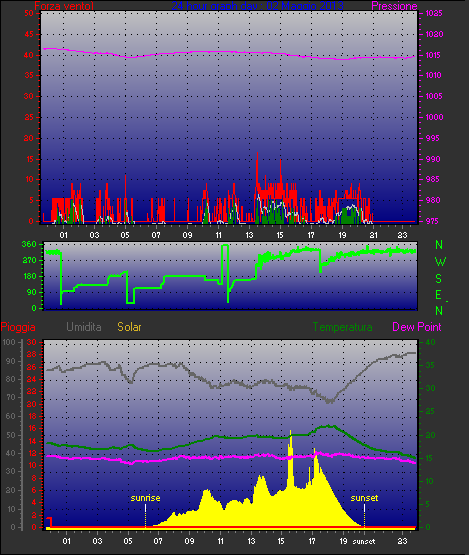Click hour 09 on bottom graph axis
Screen dimensions: 469x555
click(189, 541)
